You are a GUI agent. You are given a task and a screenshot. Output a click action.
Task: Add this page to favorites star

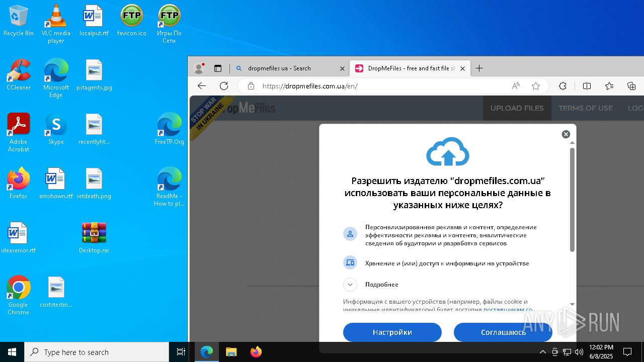pyautogui.click(x=536, y=86)
